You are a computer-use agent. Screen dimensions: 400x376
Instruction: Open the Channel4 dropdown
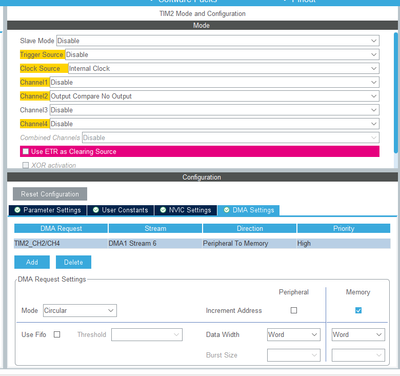(214, 124)
